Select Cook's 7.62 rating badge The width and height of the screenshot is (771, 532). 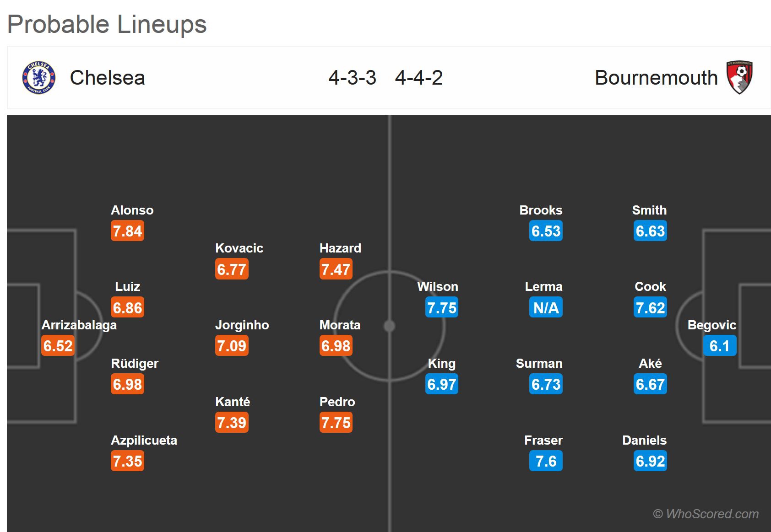click(x=650, y=308)
